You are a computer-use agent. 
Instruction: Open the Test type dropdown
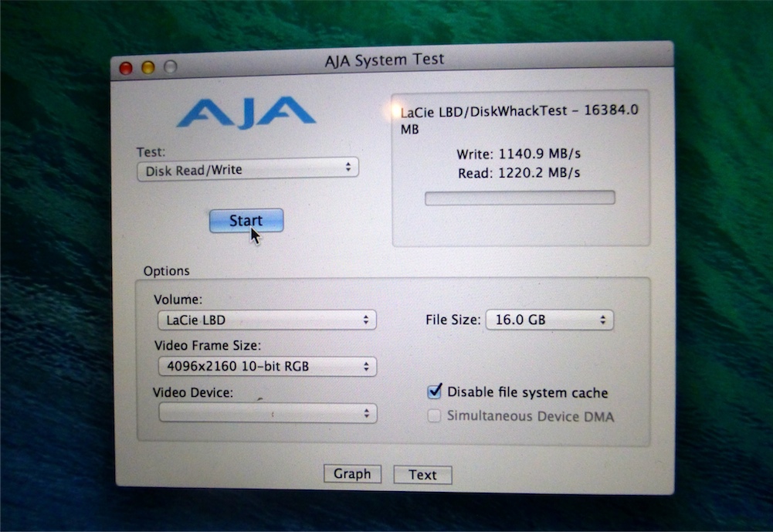(x=247, y=170)
